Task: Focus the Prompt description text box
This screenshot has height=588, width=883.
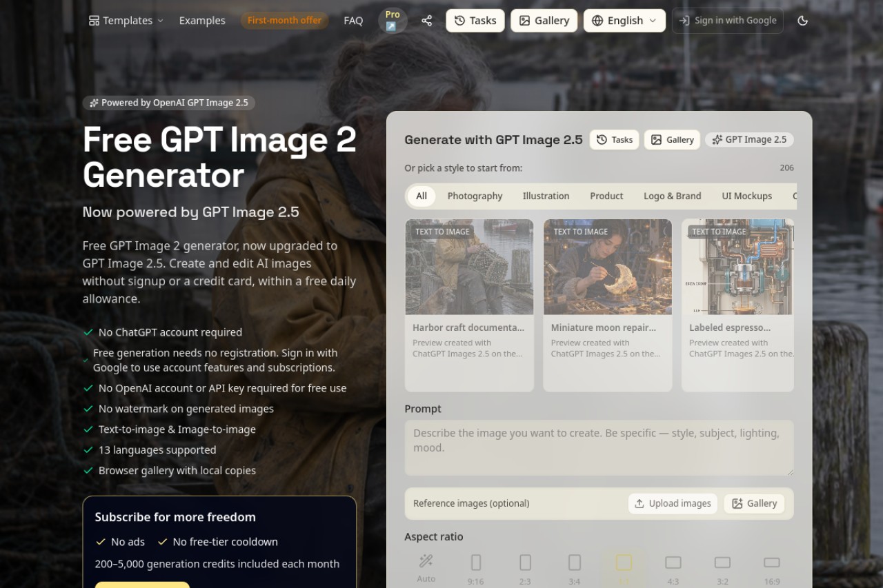Action: [599, 448]
